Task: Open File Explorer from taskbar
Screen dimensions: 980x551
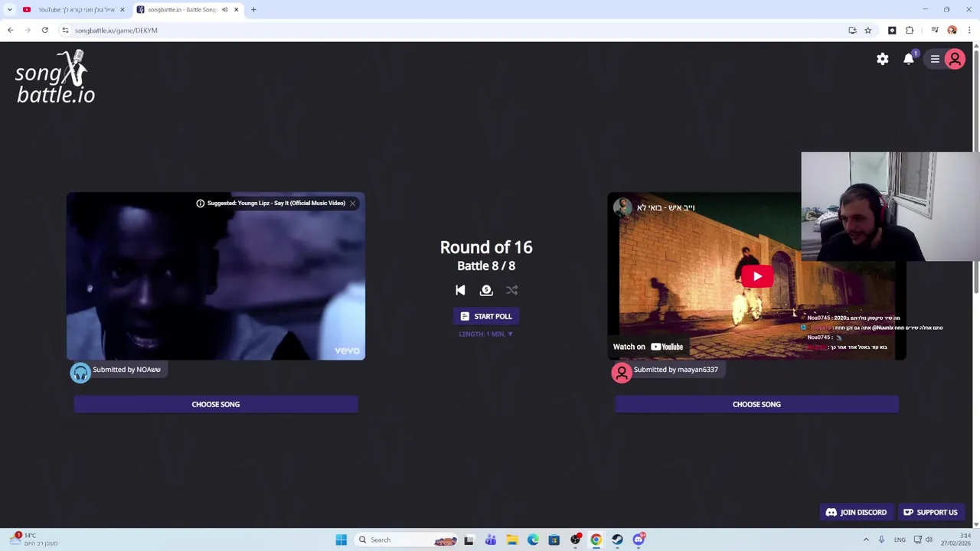Action: click(x=511, y=540)
